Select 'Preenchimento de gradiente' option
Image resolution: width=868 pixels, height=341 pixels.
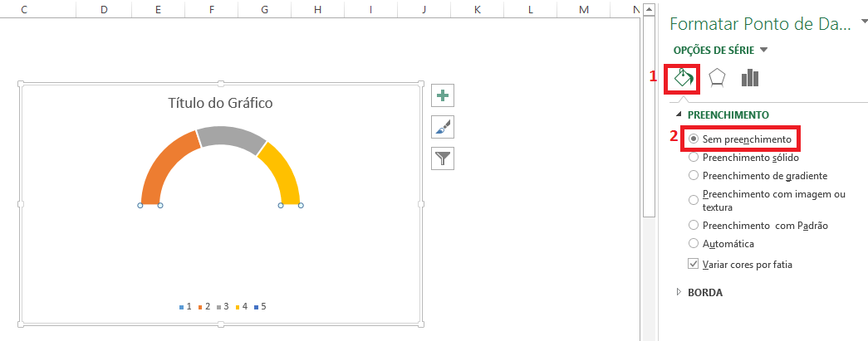(x=694, y=175)
